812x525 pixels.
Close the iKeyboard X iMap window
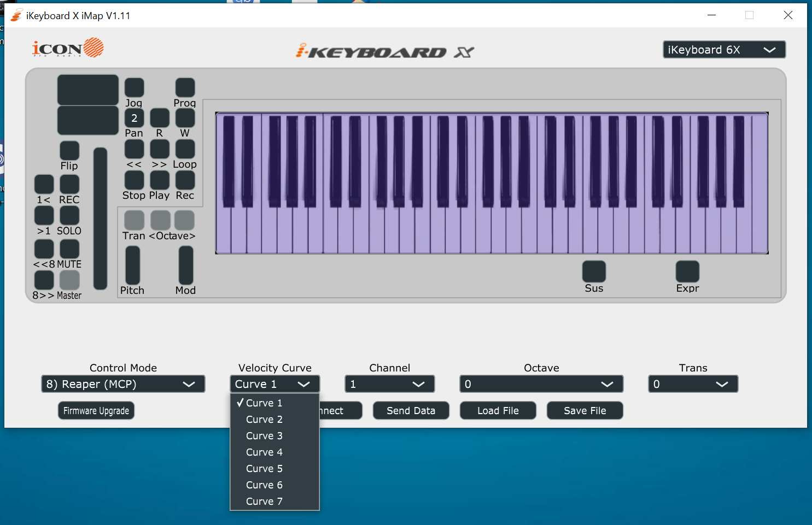click(x=788, y=15)
